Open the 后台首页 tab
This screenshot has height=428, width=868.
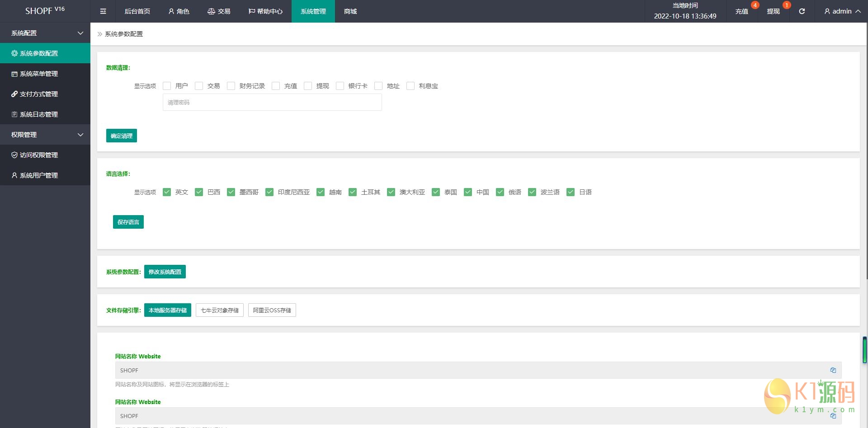[x=137, y=11]
